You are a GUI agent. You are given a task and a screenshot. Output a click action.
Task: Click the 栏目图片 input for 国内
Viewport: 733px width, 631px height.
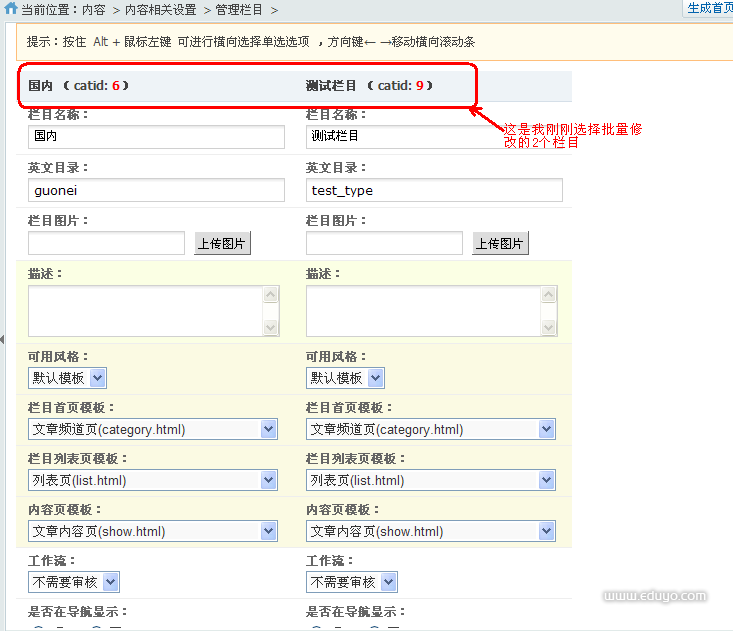pos(106,243)
